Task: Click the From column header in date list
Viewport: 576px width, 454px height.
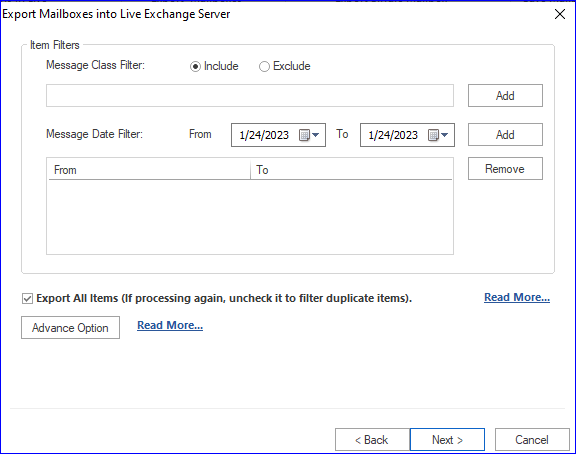Action: [149, 170]
